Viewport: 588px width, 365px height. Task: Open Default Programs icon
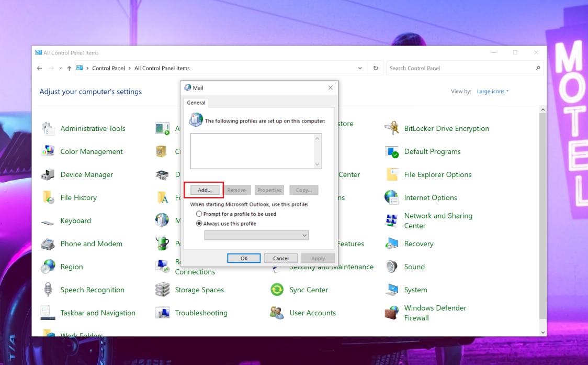tap(392, 151)
